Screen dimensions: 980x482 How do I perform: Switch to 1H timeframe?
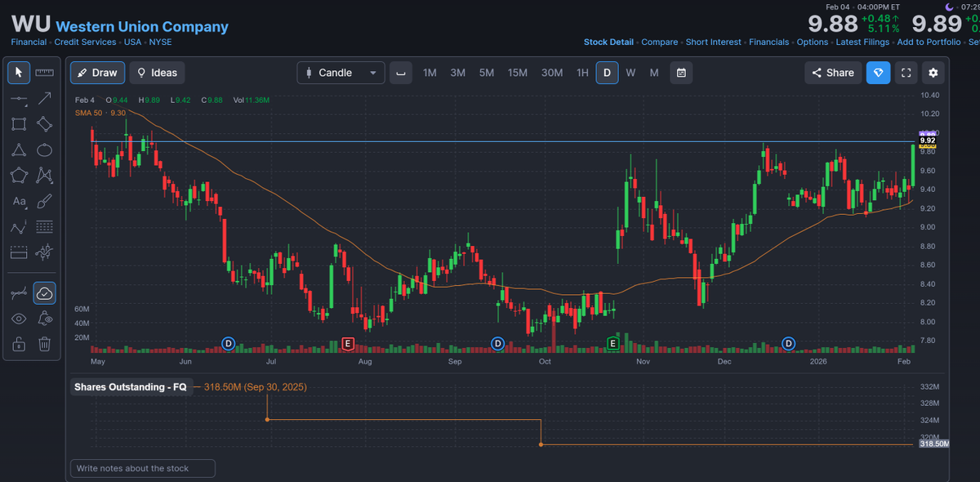582,73
